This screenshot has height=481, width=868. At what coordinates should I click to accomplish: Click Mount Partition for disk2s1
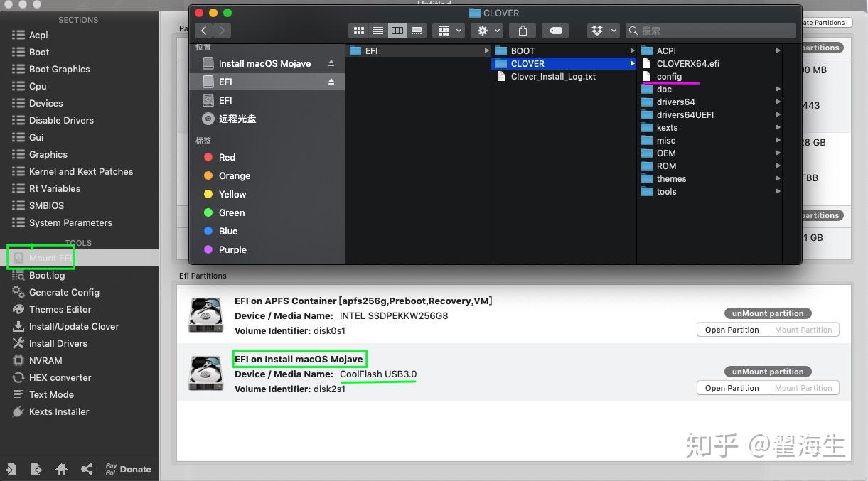pos(803,388)
